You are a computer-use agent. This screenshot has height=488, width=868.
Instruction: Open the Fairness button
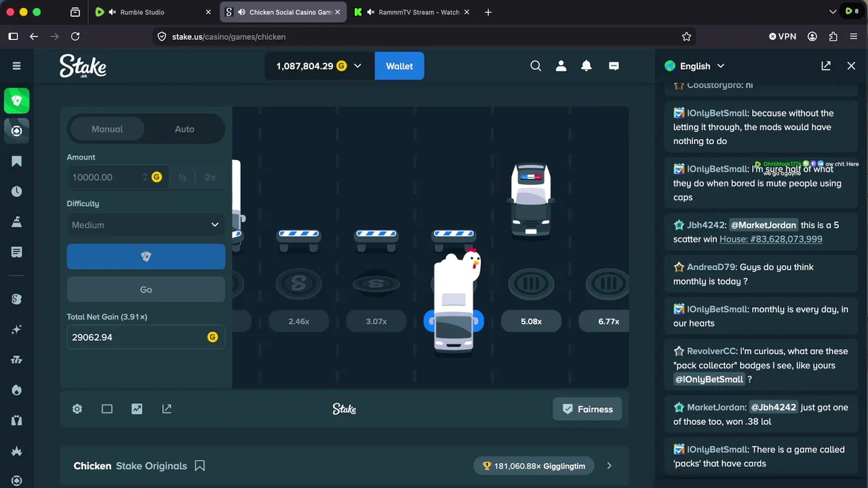(x=587, y=409)
